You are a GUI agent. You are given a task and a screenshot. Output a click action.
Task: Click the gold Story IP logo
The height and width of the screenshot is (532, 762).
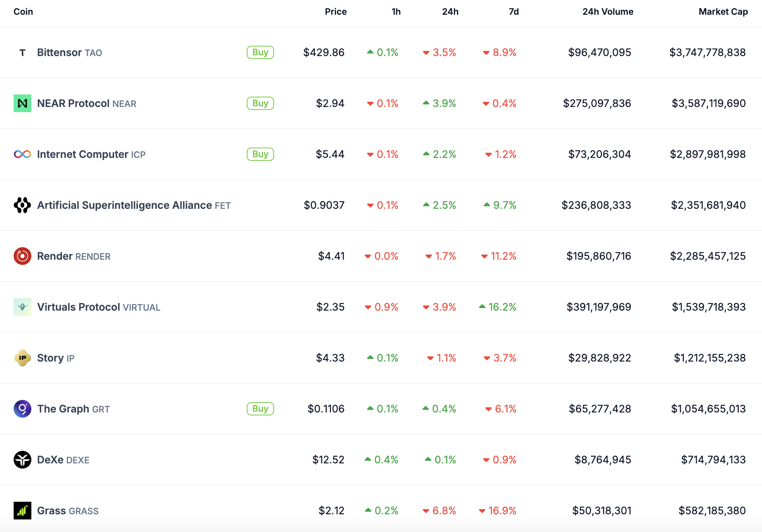coord(22,358)
